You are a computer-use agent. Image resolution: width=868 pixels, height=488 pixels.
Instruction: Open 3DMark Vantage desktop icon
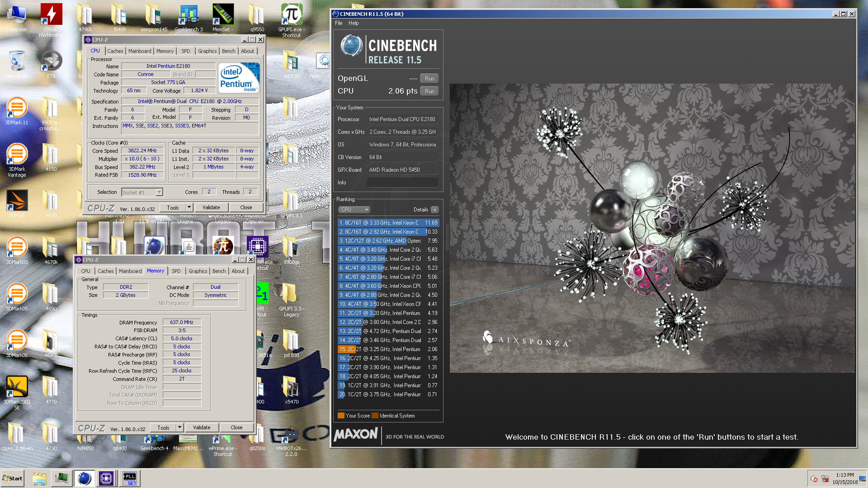[x=17, y=160]
